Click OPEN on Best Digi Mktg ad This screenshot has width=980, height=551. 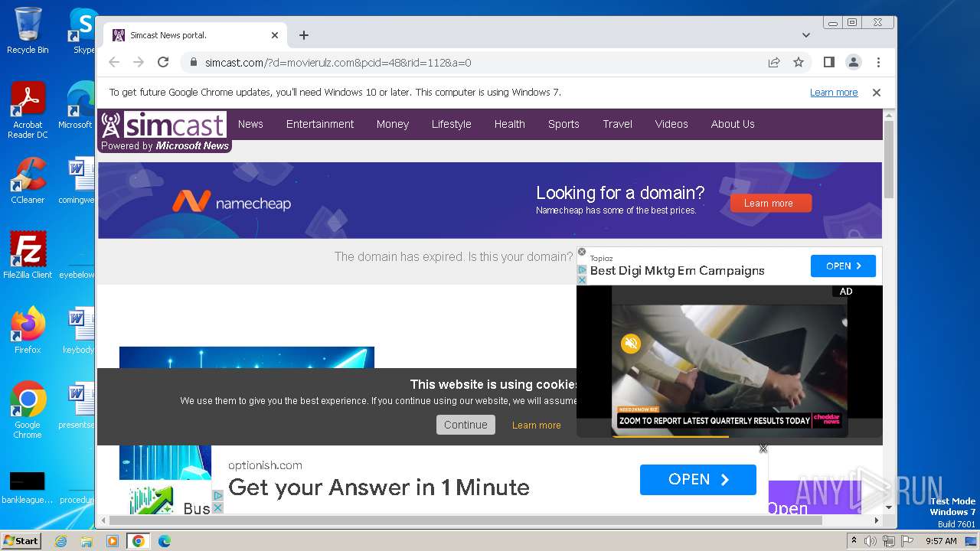(843, 266)
